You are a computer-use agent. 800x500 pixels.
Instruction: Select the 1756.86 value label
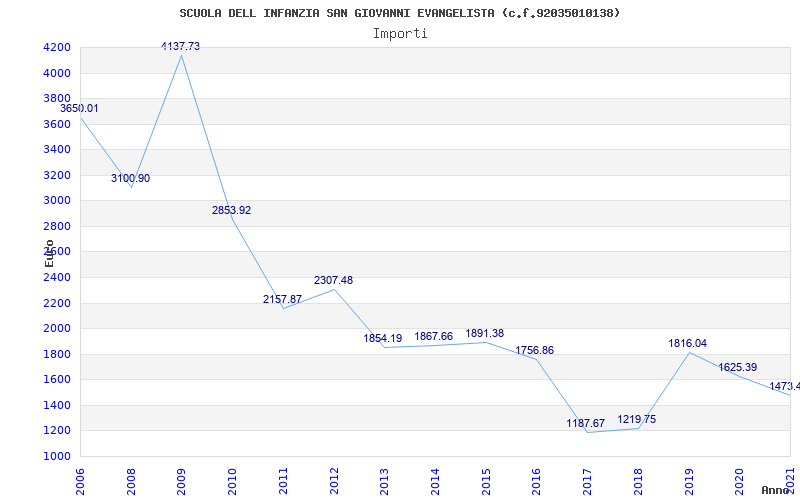(x=534, y=351)
